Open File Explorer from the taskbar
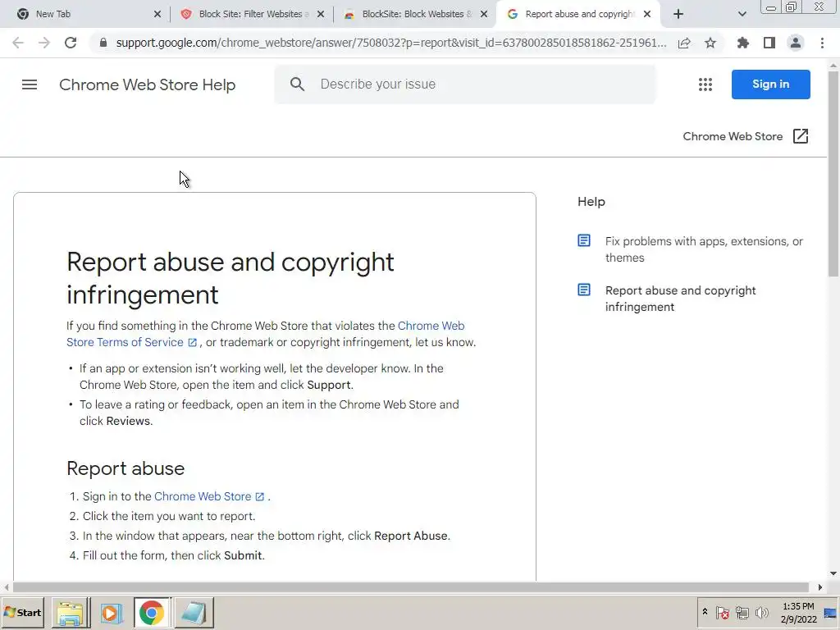Screen dimensions: 840x630 [71, 613]
